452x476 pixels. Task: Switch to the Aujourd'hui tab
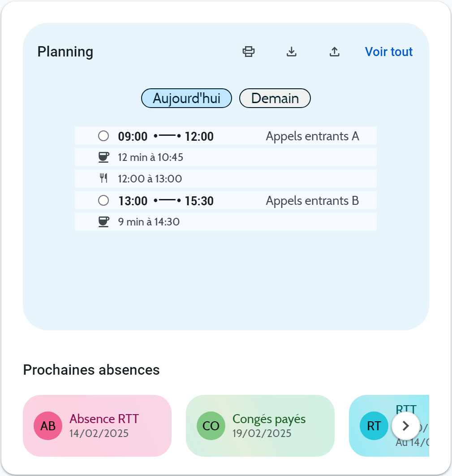(186, 98)
